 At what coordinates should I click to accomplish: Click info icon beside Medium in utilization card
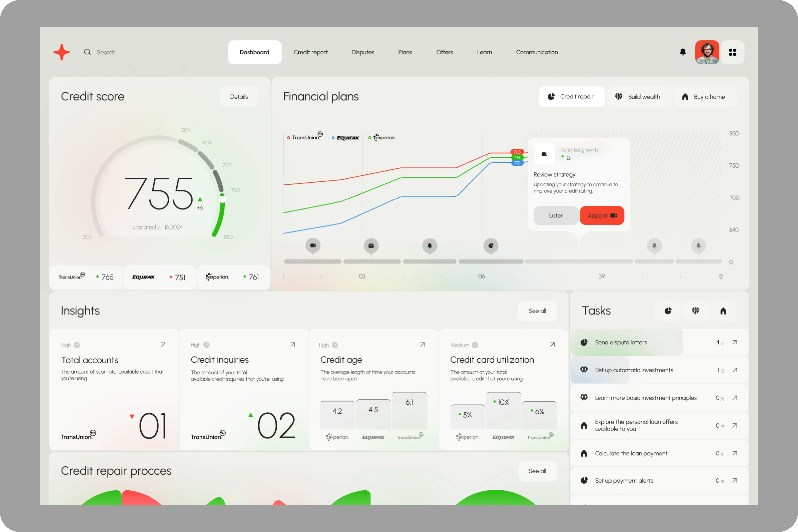(475, 345)
